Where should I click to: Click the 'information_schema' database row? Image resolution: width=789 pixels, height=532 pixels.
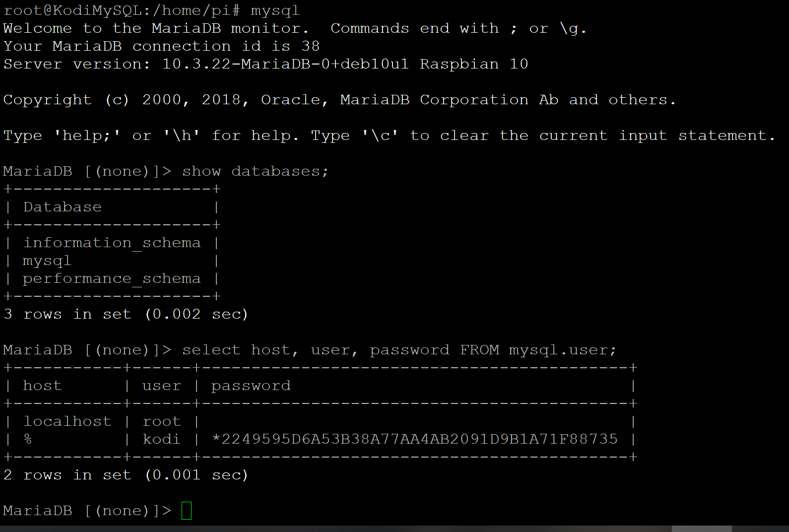[x=112, y=243]
